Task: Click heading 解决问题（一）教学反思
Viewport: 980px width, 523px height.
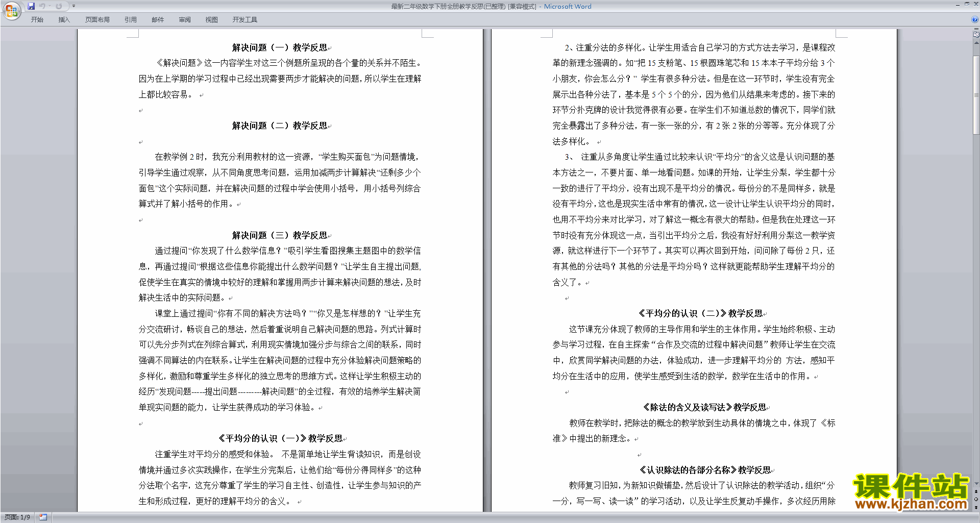Action: pos(280,47)
